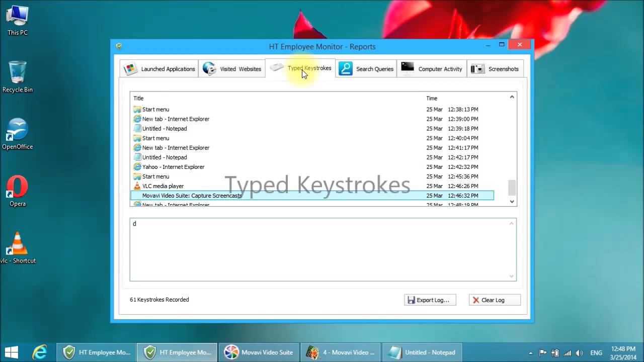Click the VLC cone icon in log list
Viewport: 644px width, 362px height.
pyautogui.click(x=137, y=186)
